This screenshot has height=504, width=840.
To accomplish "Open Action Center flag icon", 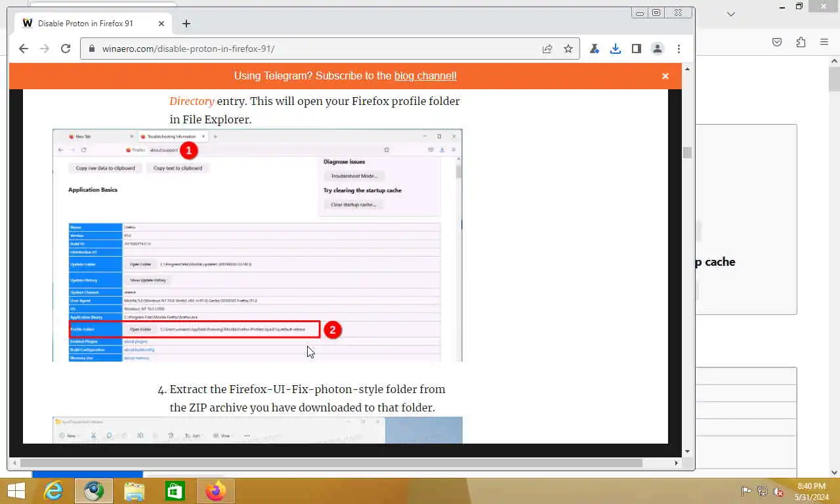I will [746, 491].
